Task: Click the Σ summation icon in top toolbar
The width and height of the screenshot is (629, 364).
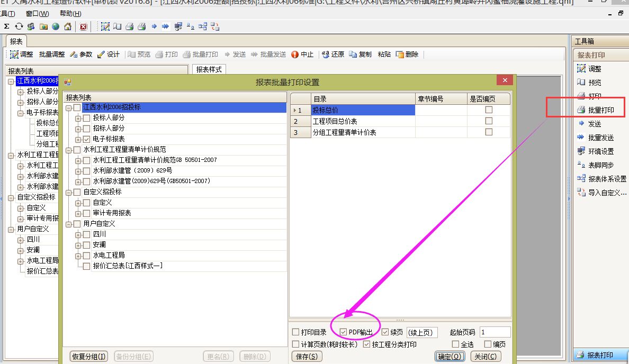Action: [6, 26]
